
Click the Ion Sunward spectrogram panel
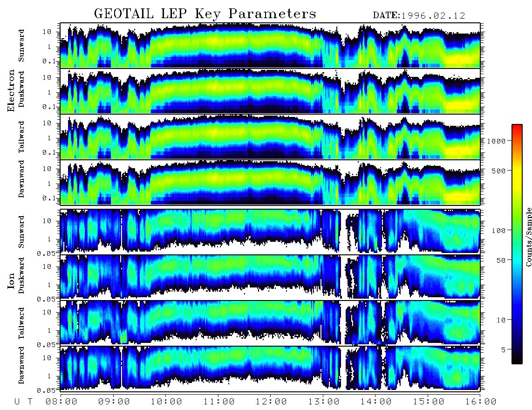pyautogui.click(x=270, y=231)
